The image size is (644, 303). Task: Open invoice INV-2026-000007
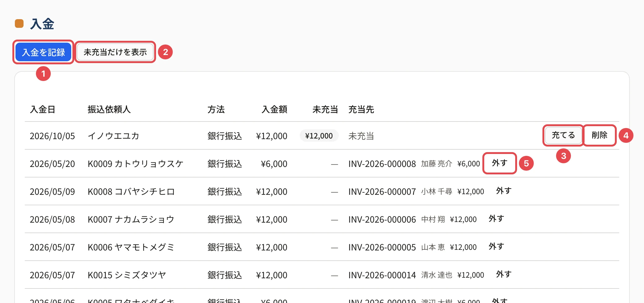click(382, 192)
